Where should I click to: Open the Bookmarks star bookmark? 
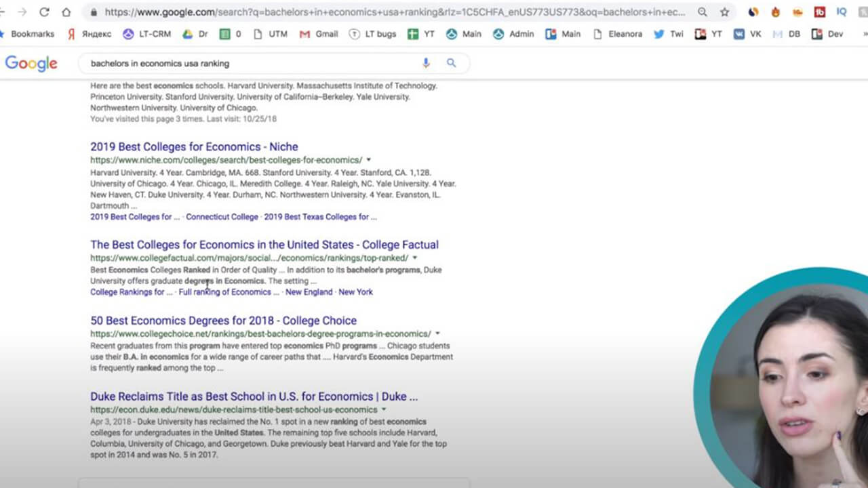pyautogui.click(x=27, y=34)
